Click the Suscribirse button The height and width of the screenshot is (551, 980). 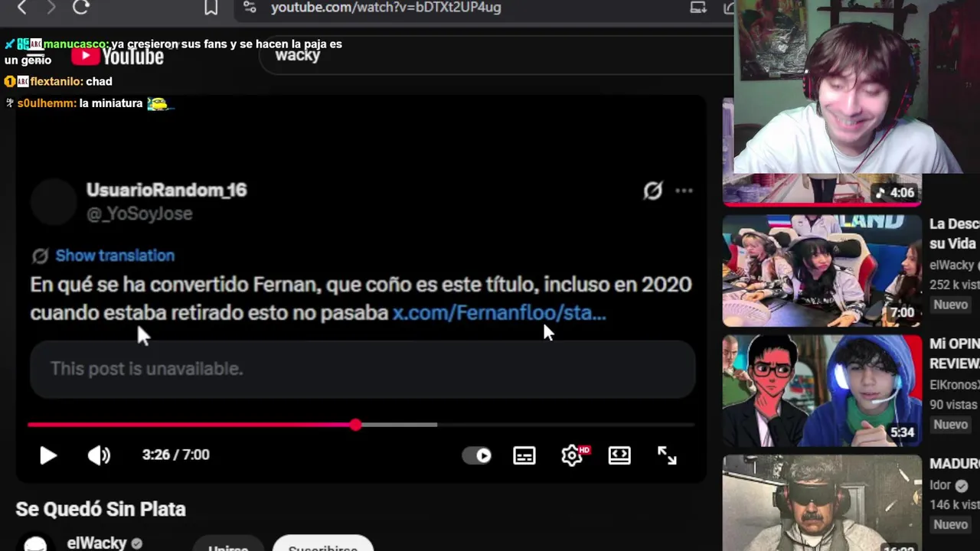(322, 544)
